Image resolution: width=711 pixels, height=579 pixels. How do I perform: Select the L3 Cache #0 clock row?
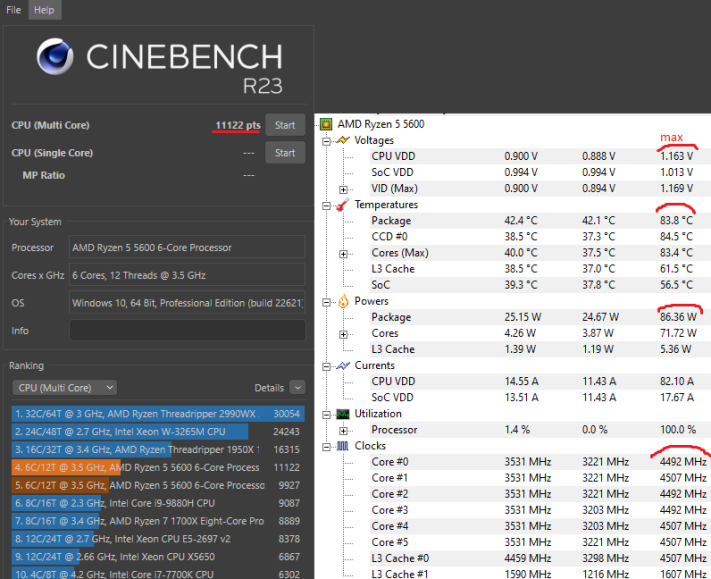click(540, 558)
